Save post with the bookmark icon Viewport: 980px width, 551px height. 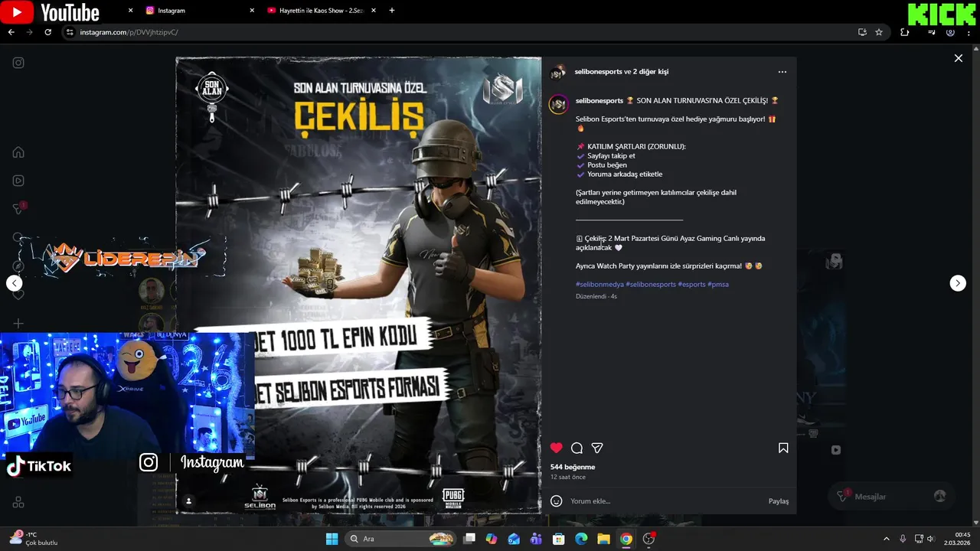[783, 448]
